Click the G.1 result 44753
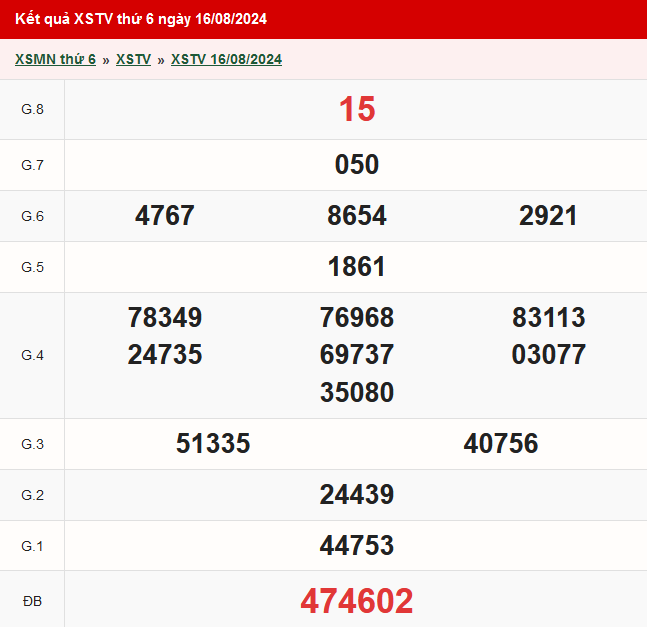 pyautogui.click(x=357, y=546)
